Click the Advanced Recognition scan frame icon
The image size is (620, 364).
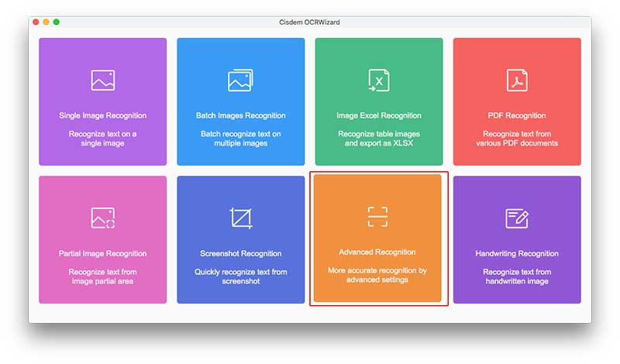377,218
